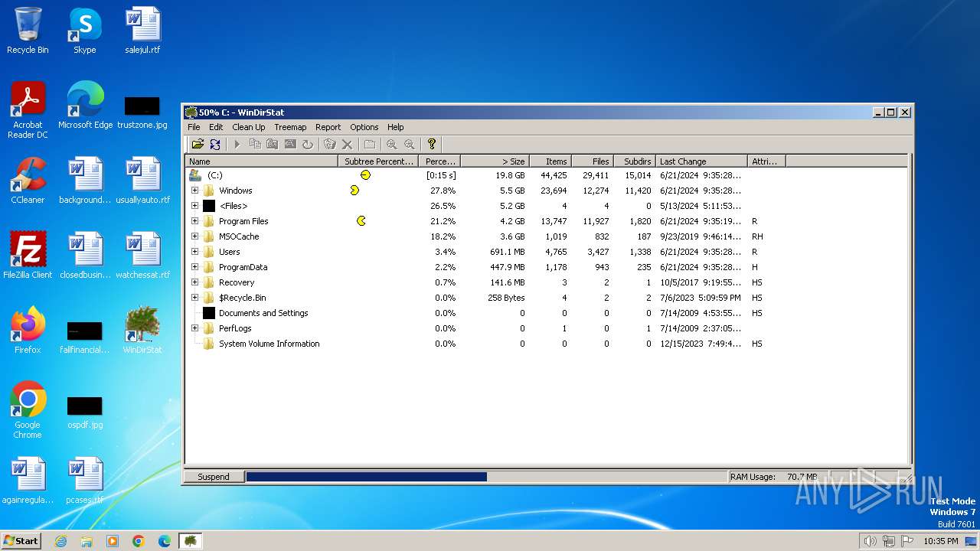Sort by the Files column header
980x551 pixels.
click(593, 161)
